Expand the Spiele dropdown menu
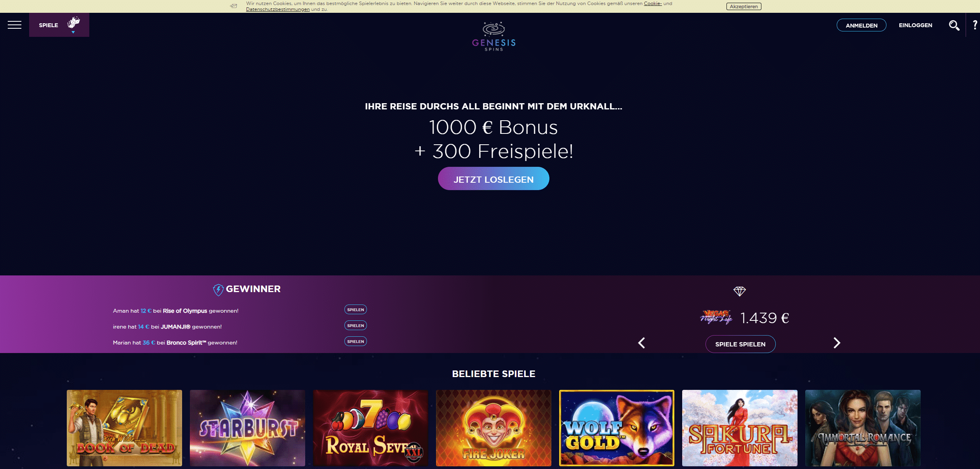 point(59,25)
